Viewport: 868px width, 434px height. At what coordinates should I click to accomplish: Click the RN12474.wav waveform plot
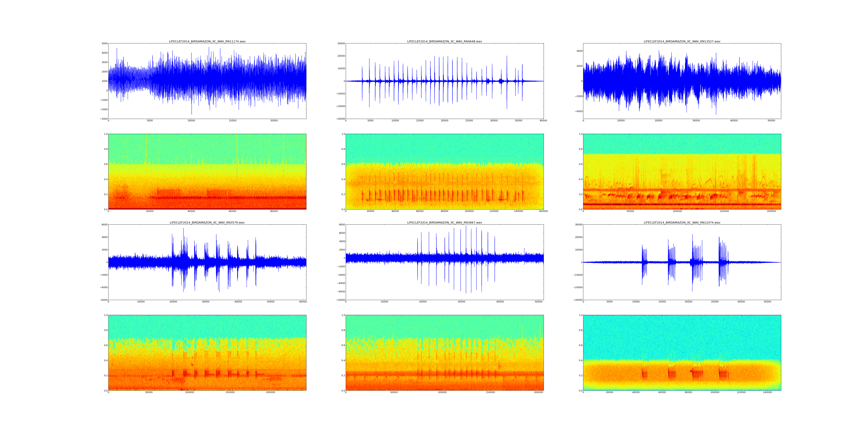pyautogui.click(x=682, y=262)
